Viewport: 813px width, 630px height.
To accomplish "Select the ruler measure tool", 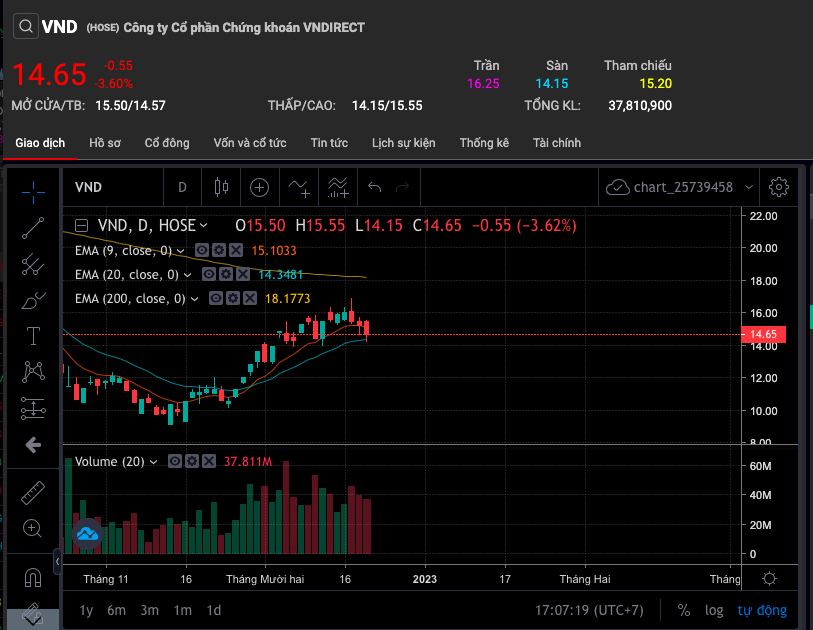I will click(x=33, y=493).
